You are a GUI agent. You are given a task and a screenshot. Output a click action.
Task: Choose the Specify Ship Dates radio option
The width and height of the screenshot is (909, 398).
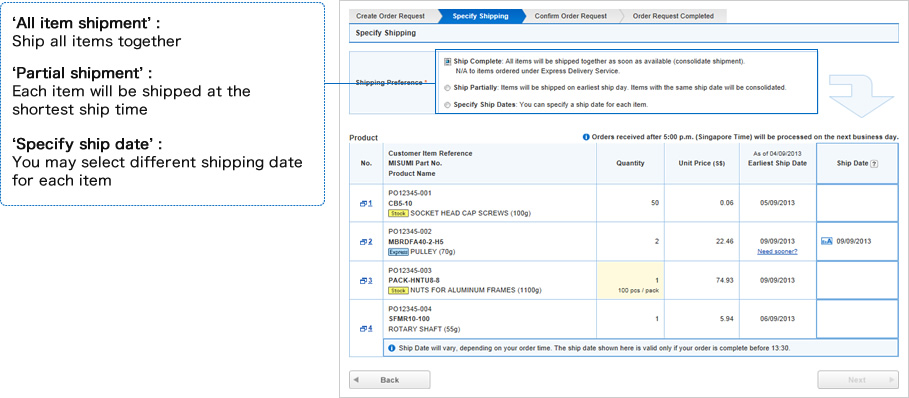[x=447, y=105]
